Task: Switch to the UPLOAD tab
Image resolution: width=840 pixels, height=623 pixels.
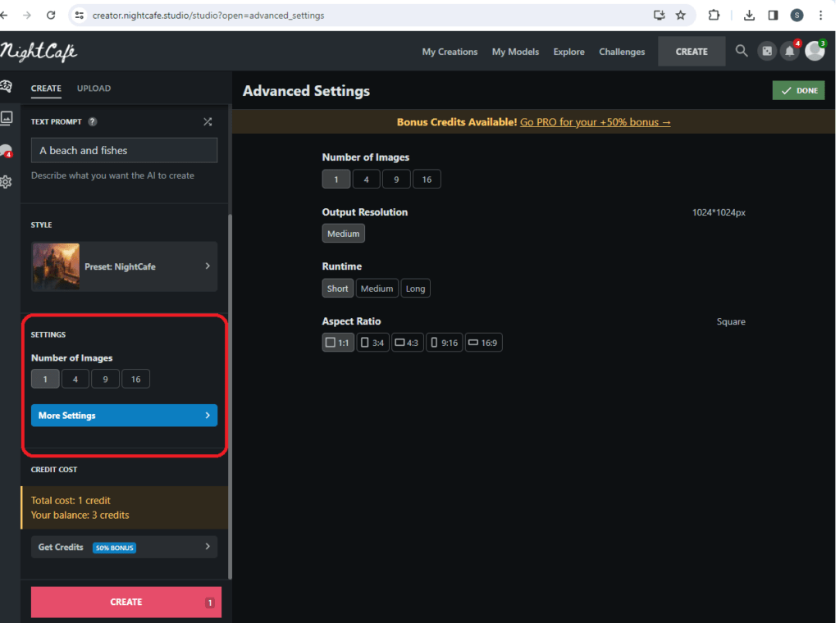Action: click(x=94, y=89)
